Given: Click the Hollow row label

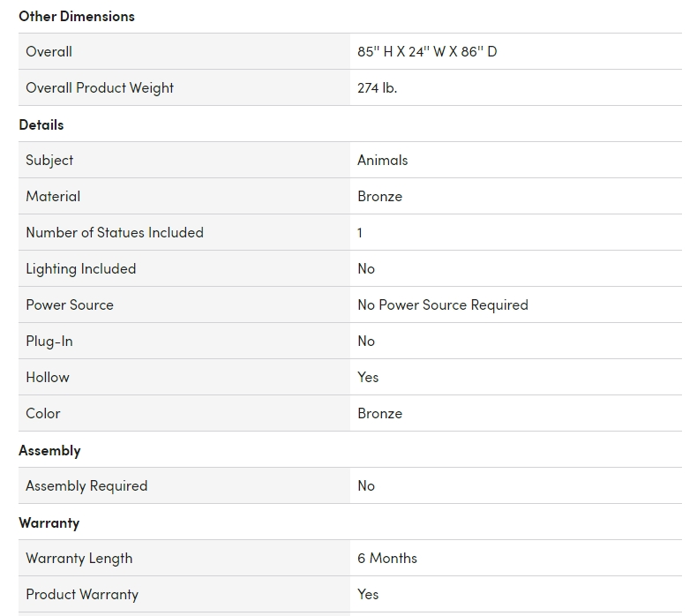Looking at the screenshot, I should pos(48,378).
